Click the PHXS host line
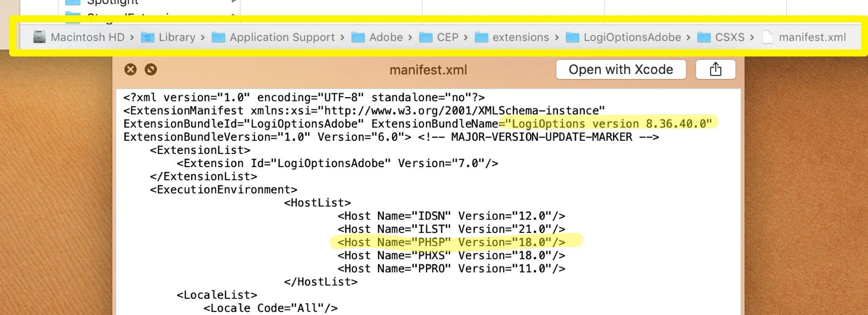This screenshot has width=868, height=315. click(x=451, y=256)
